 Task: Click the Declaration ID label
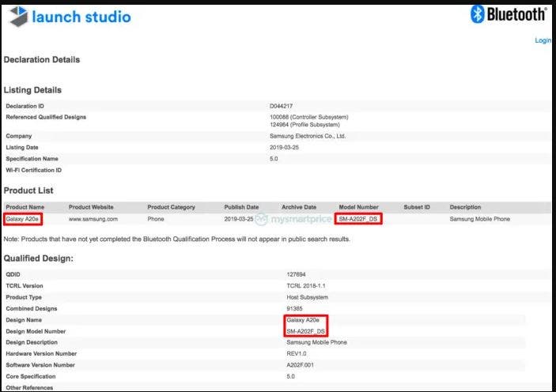[x=25, y=106]
